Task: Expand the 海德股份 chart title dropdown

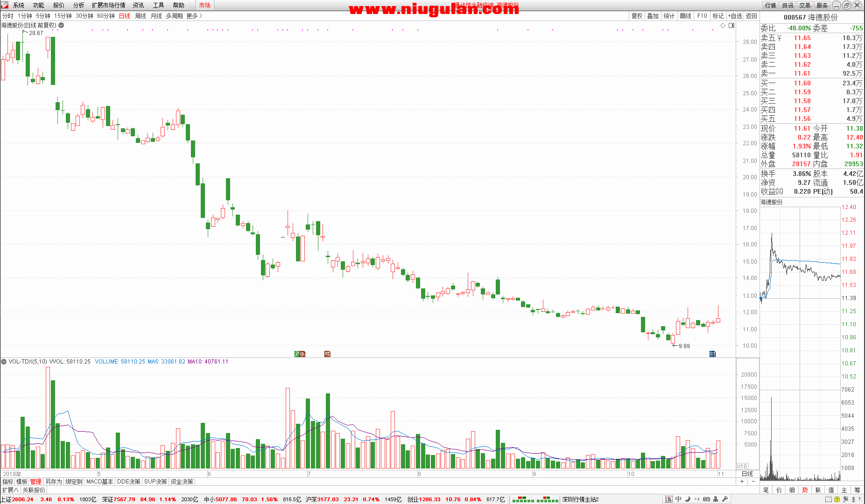Action: tap(61, 25)
